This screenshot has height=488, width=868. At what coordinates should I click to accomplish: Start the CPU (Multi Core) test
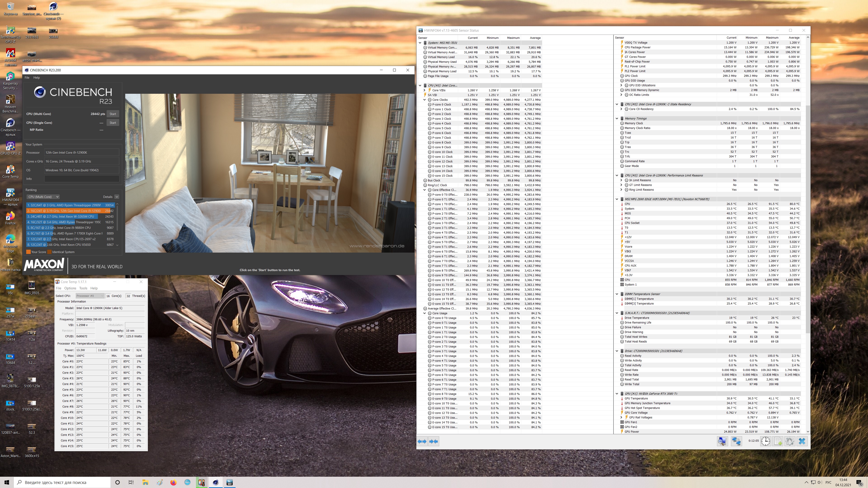pyautogui.click(x=113, y=114)
